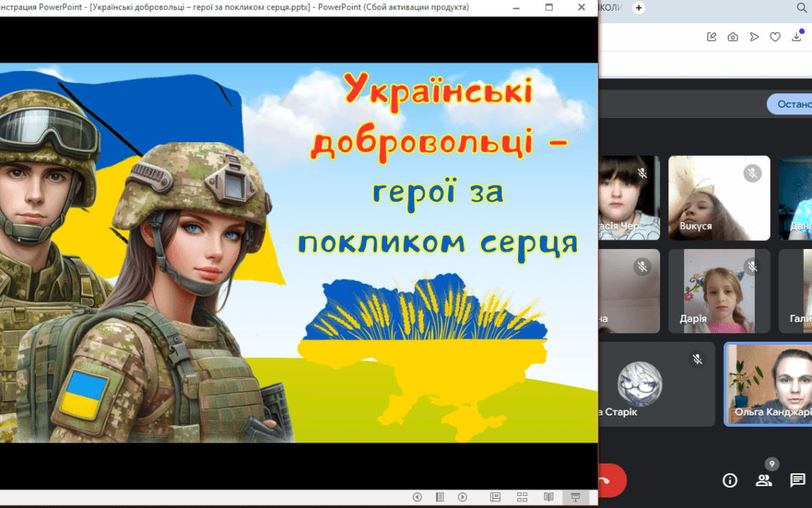Open meeting details info icon
This screenshot has width=812, height=508.
coord(729,480)
